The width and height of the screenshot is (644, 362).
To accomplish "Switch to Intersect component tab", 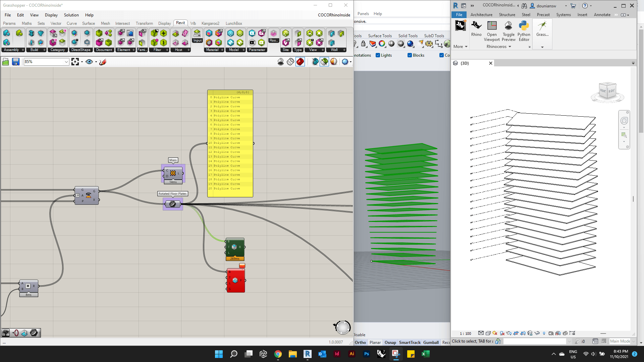I will 122,23.
